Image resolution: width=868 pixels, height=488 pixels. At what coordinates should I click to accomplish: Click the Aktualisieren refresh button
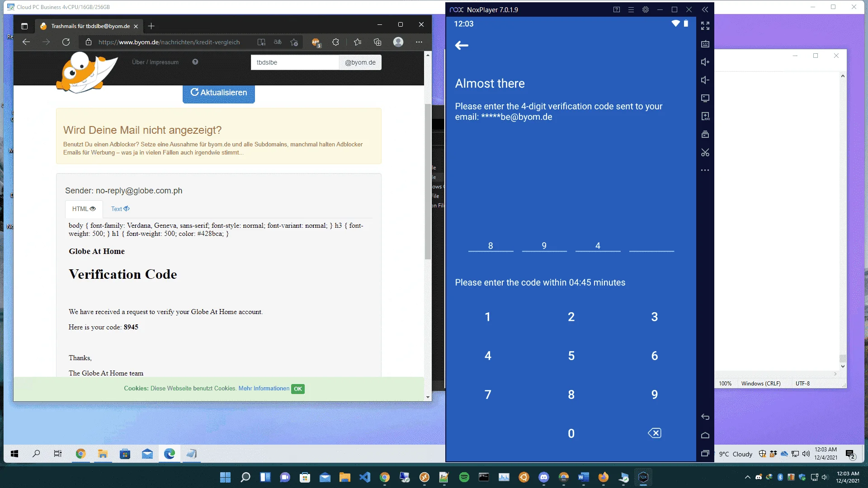(219, 93)
